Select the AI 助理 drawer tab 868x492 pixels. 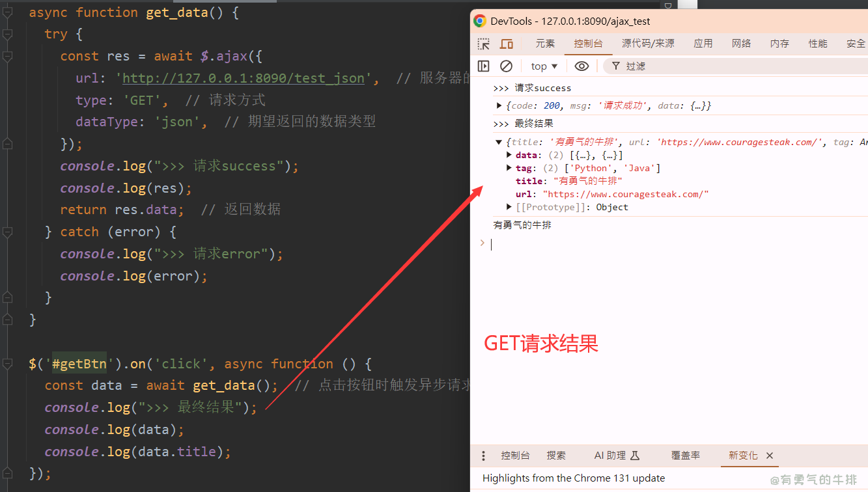pyautogui.click(x=617, y=456)
